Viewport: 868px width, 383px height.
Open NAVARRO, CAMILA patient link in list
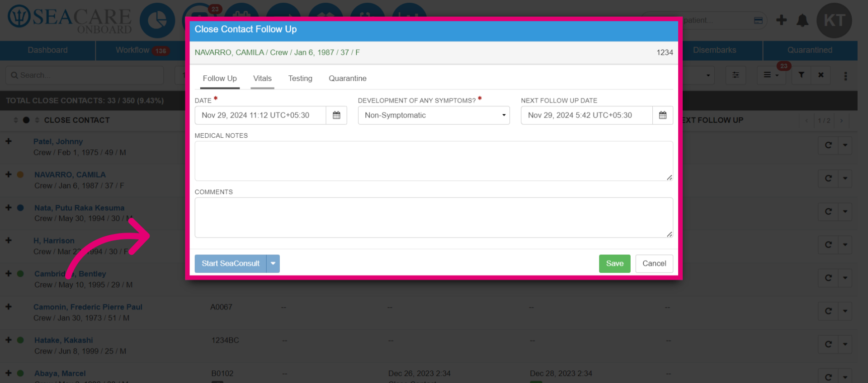pyautogui.click(x=70, y=175)
